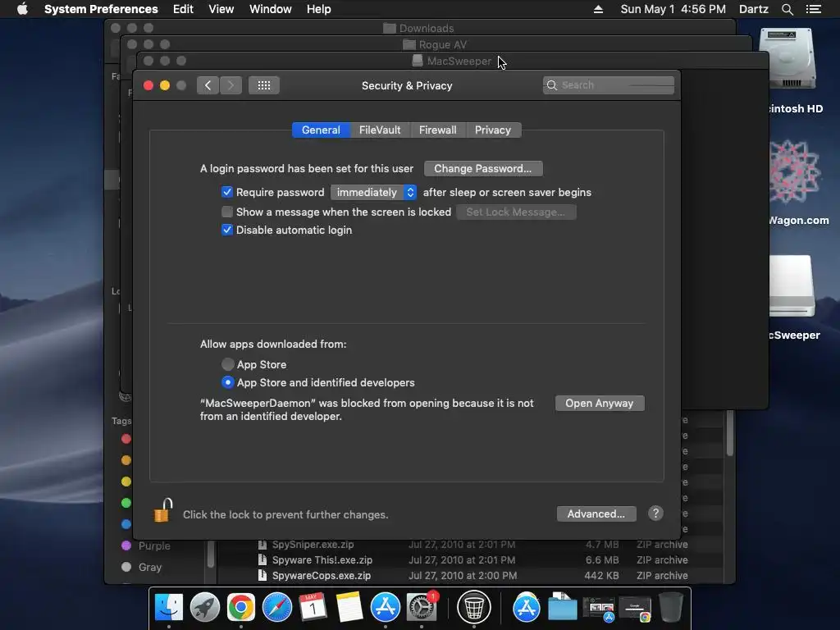This screenshot has width=840, height=630.
Task: Switch to the FileVault tab
Action: click(380, 130)
